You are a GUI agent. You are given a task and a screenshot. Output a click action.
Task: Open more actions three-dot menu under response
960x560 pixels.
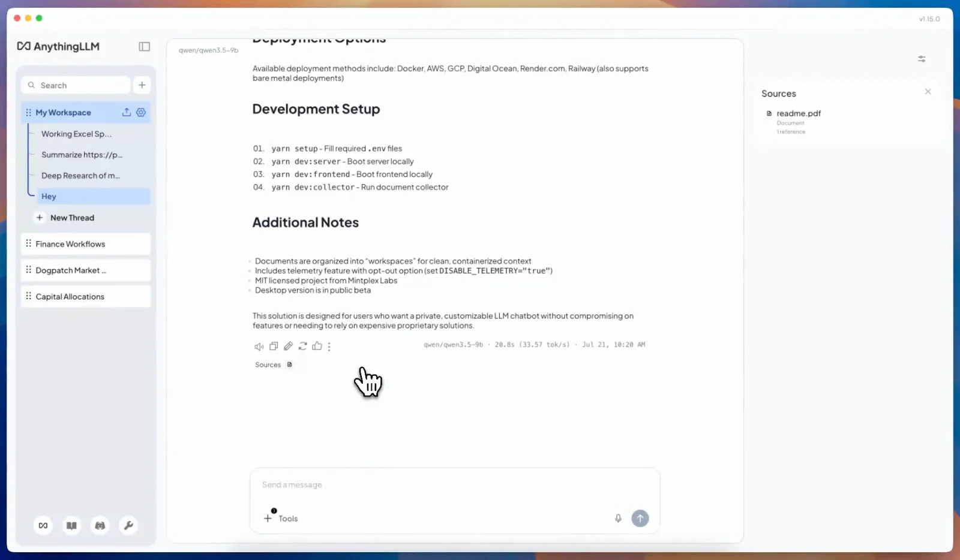pos(329,347)
